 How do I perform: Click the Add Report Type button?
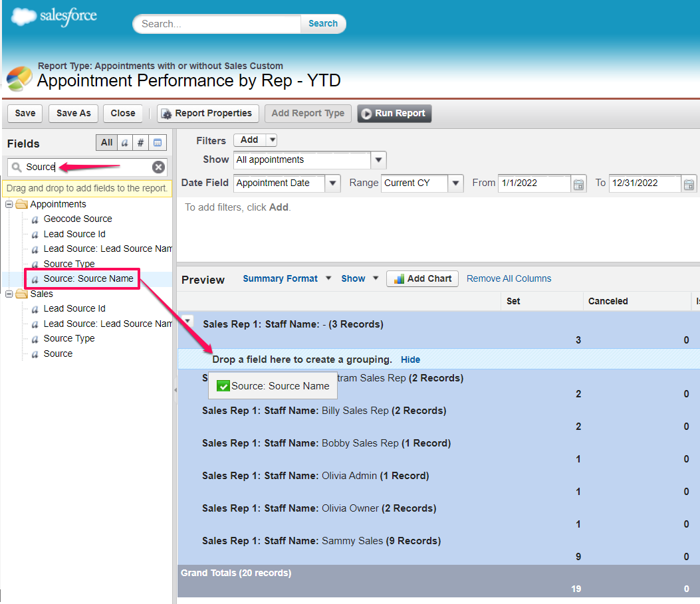[308, 114]
